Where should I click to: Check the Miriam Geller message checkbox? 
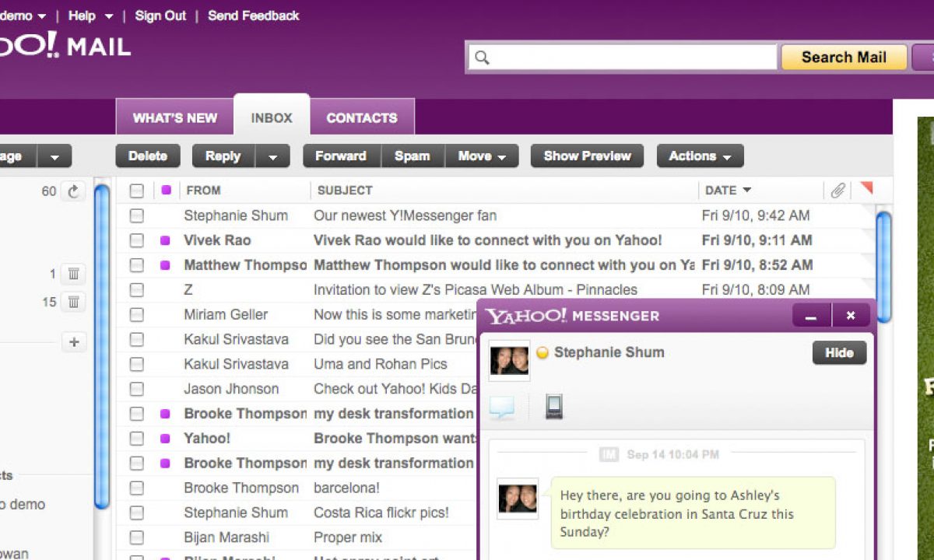pos(137,315)
